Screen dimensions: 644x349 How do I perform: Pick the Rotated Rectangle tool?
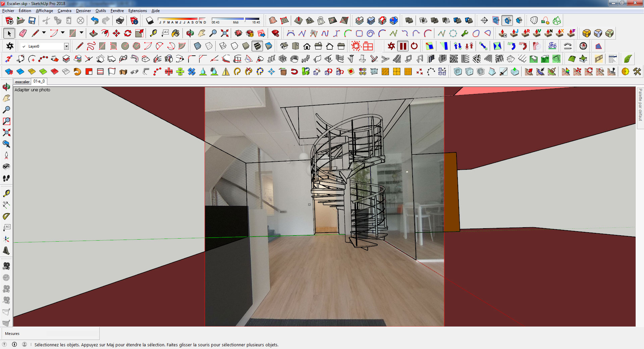[x=114, y=46]
